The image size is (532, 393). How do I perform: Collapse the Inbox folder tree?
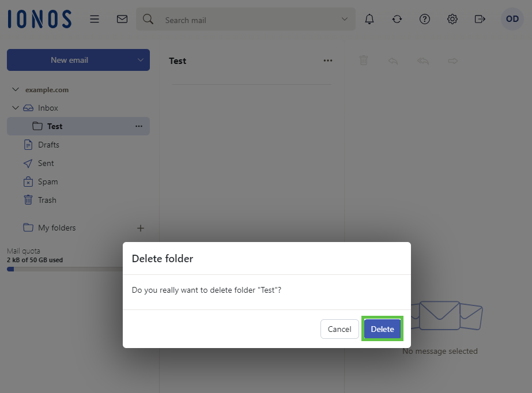coord(15,108)
